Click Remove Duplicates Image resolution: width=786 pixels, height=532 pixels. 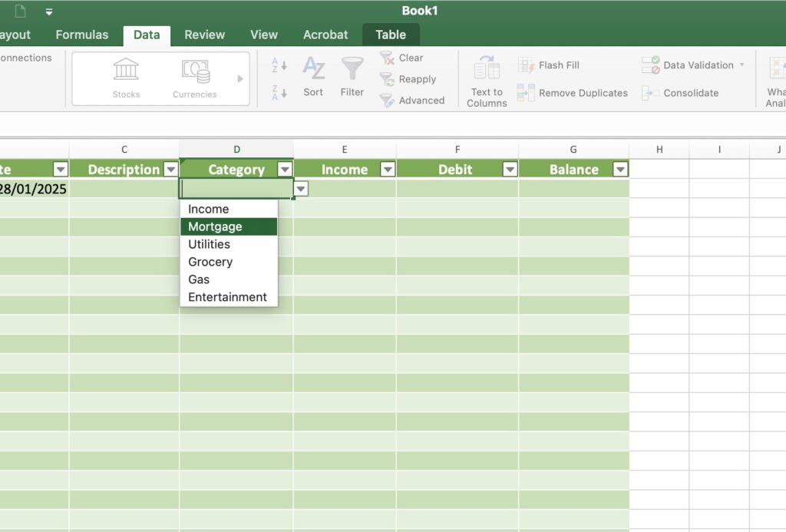(x=573, y=93)
